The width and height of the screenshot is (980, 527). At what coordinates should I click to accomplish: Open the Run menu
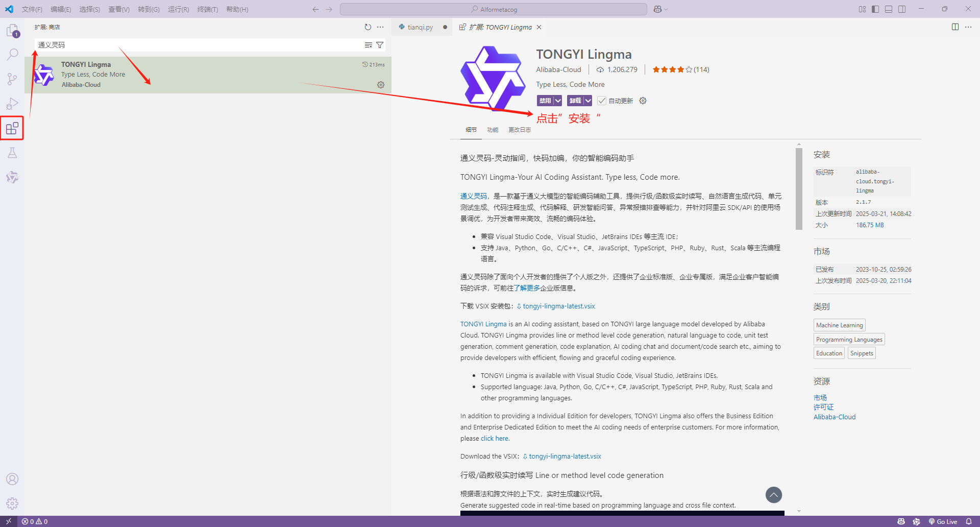tap(178, 9)
